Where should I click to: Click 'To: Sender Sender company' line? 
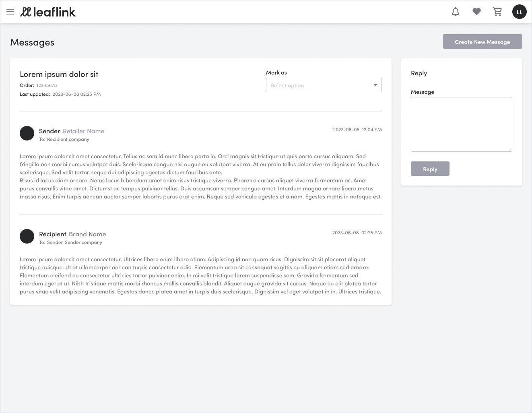click(70, 242)
